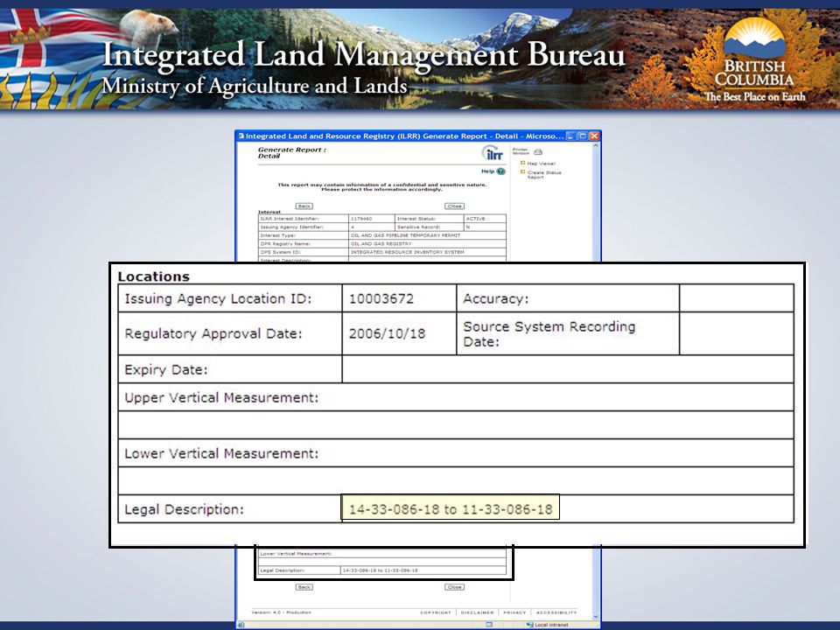Select the Regulatory Approval Date value 2006/10/18
The image size is (840, 630).
387,333
